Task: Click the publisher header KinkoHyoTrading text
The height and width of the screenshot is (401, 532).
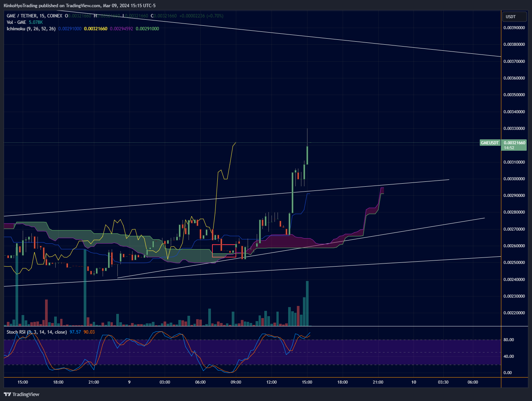Action: [x=20, y=6]
